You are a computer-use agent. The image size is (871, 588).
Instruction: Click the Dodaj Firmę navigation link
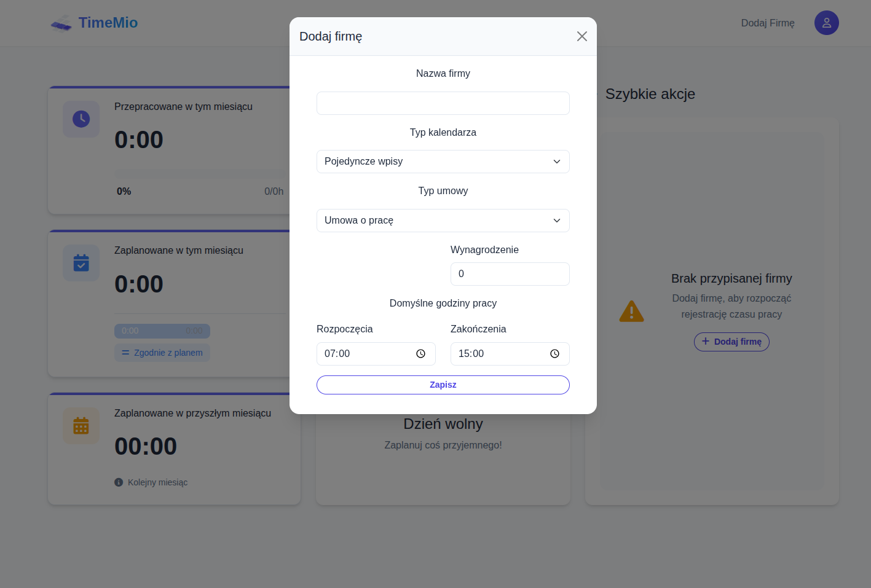(x=767, y=23)
